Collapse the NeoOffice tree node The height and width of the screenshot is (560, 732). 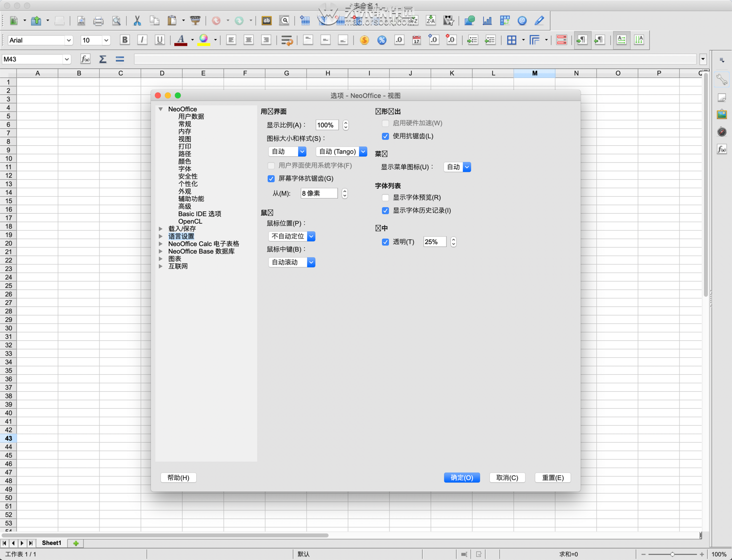click(x=161, y=109)
